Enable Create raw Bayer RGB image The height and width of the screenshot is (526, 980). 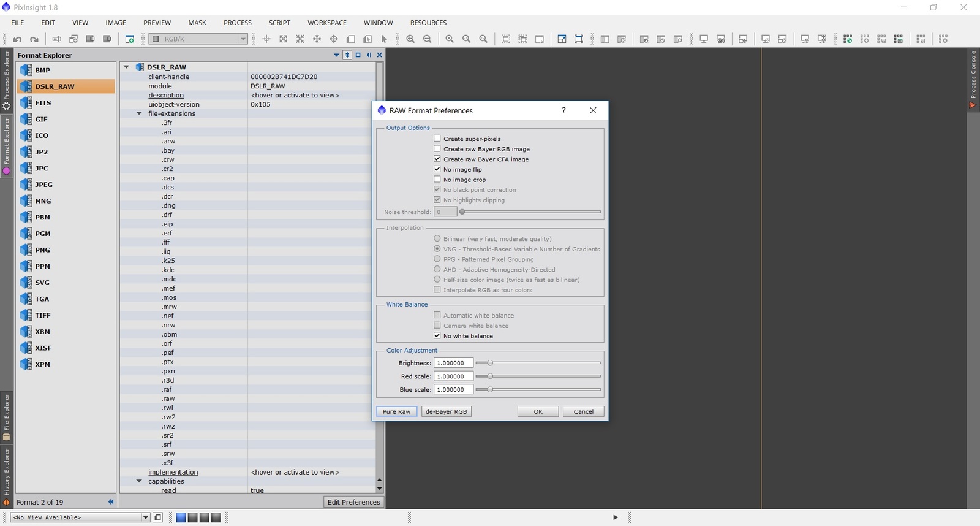[x=437, y=149]
